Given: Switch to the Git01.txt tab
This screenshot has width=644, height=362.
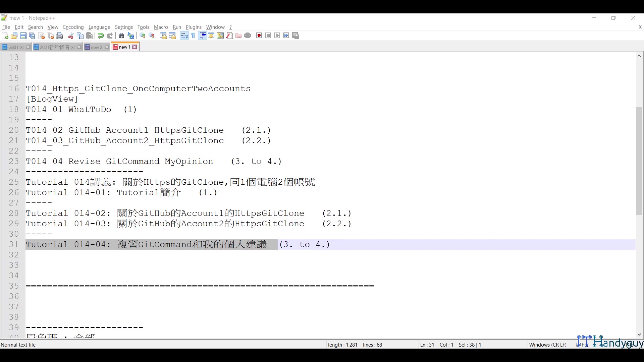Looking at the screenshot, I should (15, 47).
